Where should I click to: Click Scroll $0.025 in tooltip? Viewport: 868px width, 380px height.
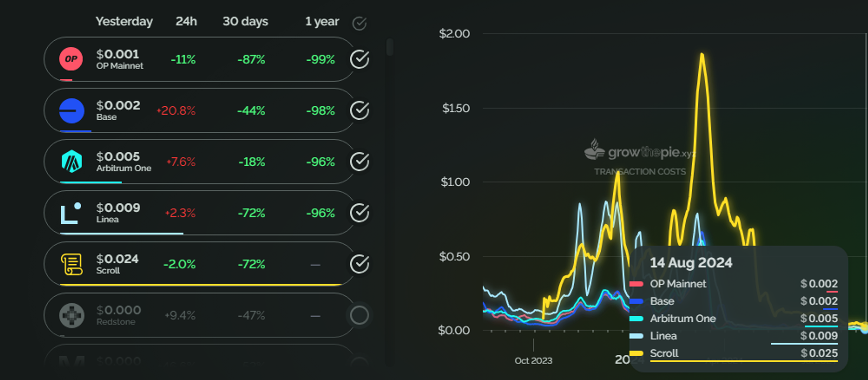(819, 354)
